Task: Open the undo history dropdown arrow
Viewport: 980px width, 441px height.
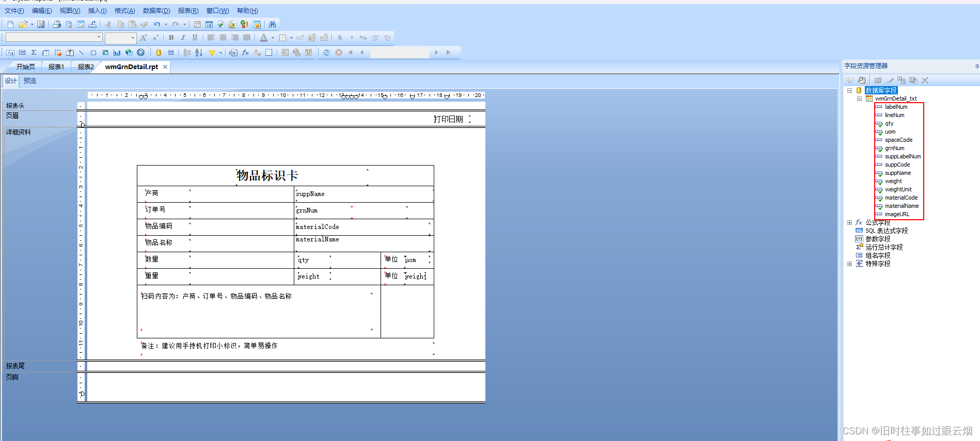Action: [166, 24]
